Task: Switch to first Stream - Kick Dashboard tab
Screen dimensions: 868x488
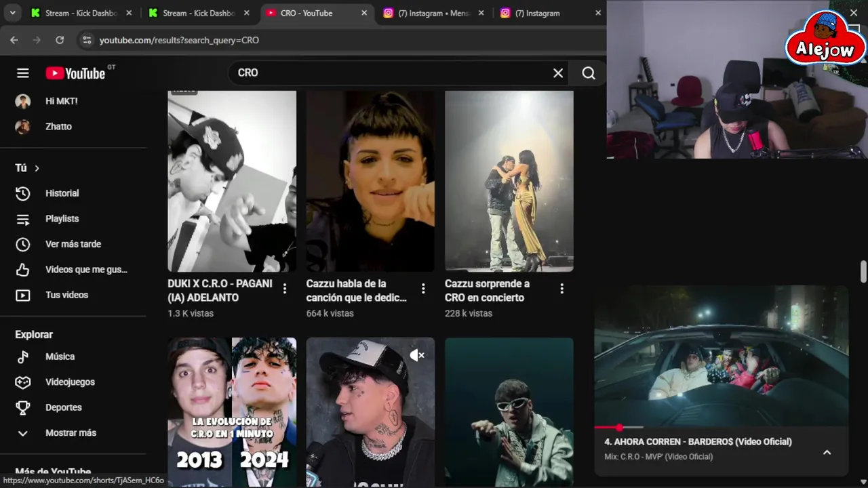Action: 81,13
